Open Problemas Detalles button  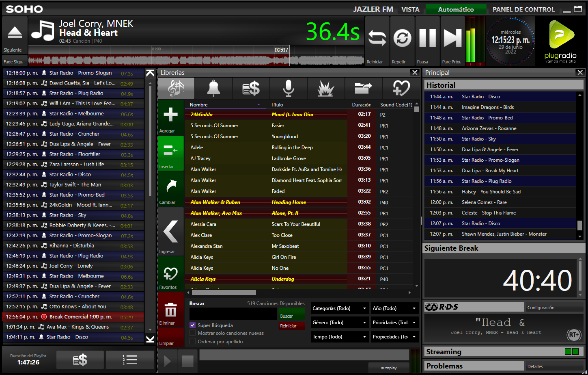[554, 366]
